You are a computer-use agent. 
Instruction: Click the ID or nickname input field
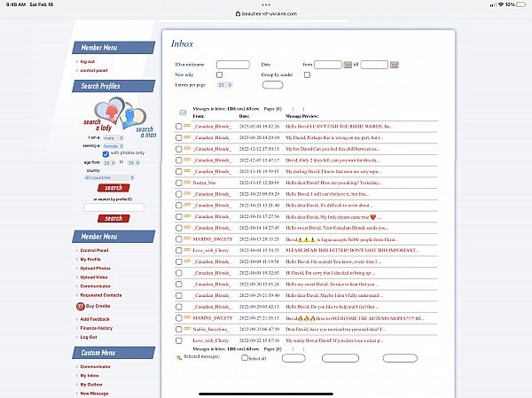point(232,65)
